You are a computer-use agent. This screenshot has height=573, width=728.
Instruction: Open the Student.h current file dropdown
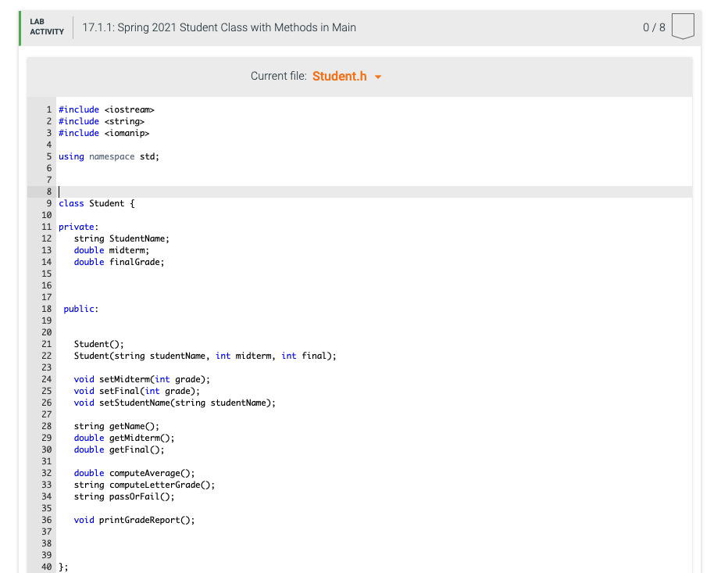pos(347,76)
